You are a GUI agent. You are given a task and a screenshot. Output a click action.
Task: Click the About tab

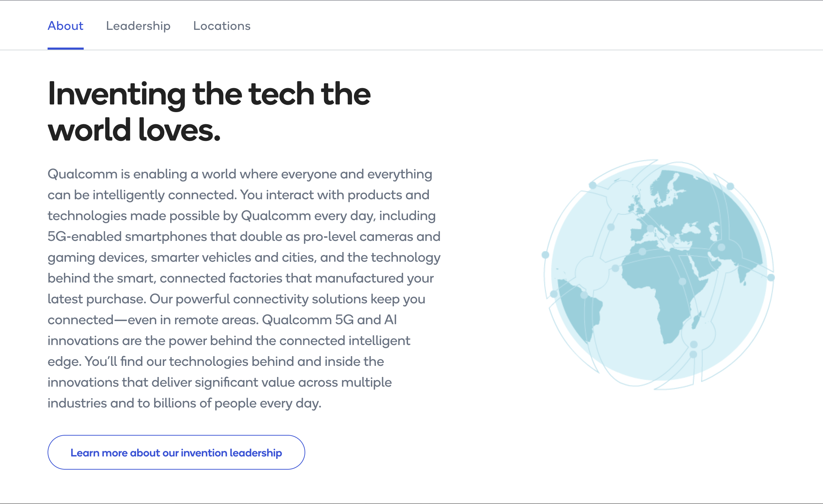point(65,25)
